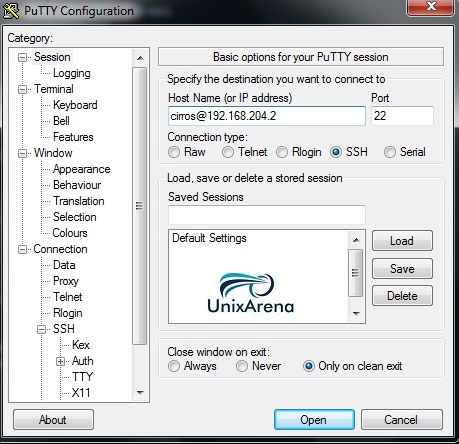The image size is (459, 444).
Task: Click the PuTTY icon in the title bar
Action: pyautogui.click(x=10, y=10)
